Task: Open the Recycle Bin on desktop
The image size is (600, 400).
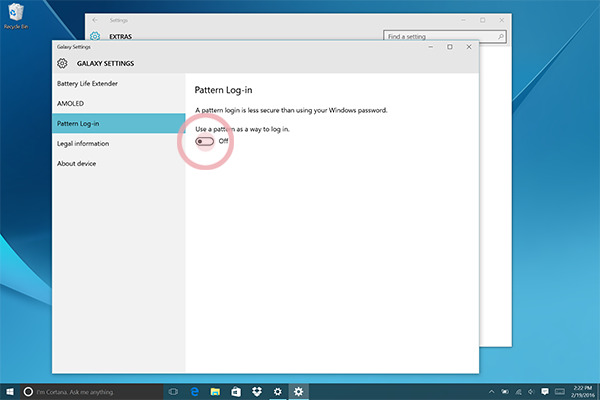Action: (16, 16)
